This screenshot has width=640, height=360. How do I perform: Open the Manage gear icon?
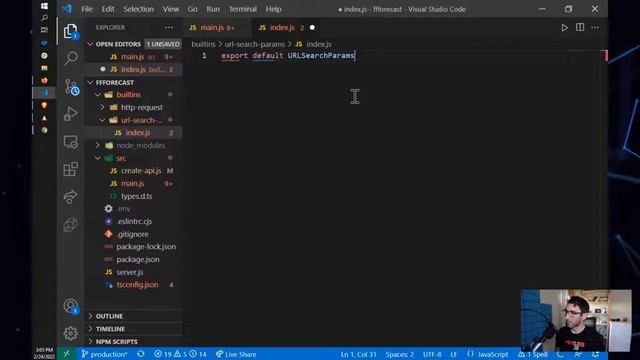(x=71, y=333)
